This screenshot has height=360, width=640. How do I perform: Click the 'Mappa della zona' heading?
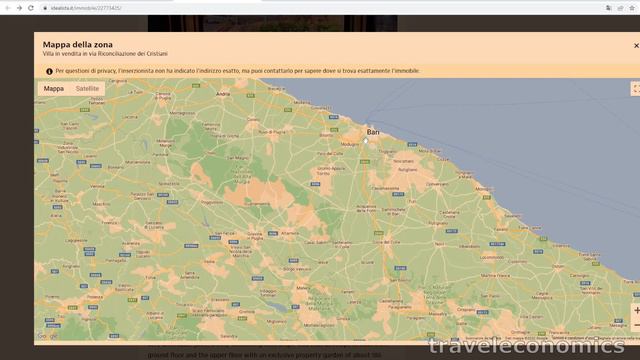[x=78, y=44]
